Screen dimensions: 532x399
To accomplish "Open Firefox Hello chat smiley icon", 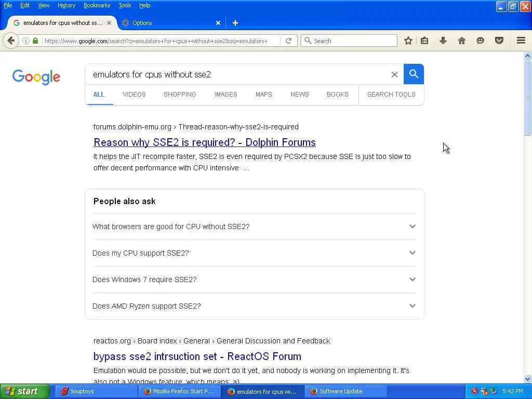I will pos(480,41).
